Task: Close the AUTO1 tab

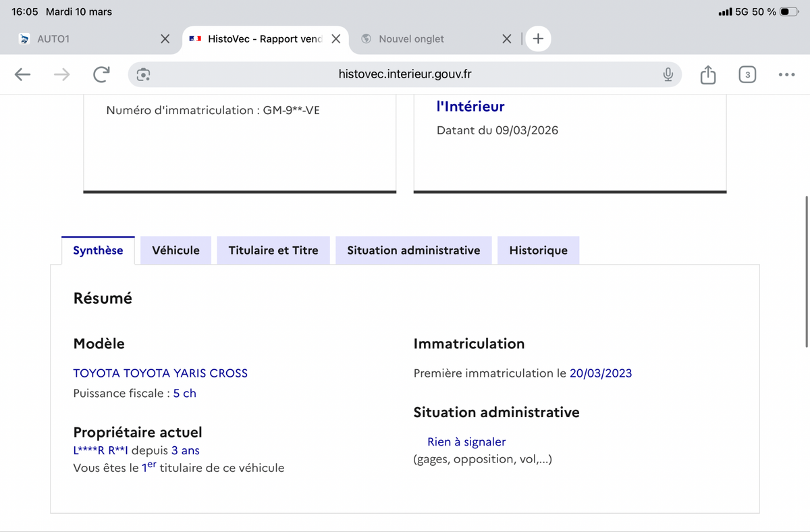Action: (165, 39)
